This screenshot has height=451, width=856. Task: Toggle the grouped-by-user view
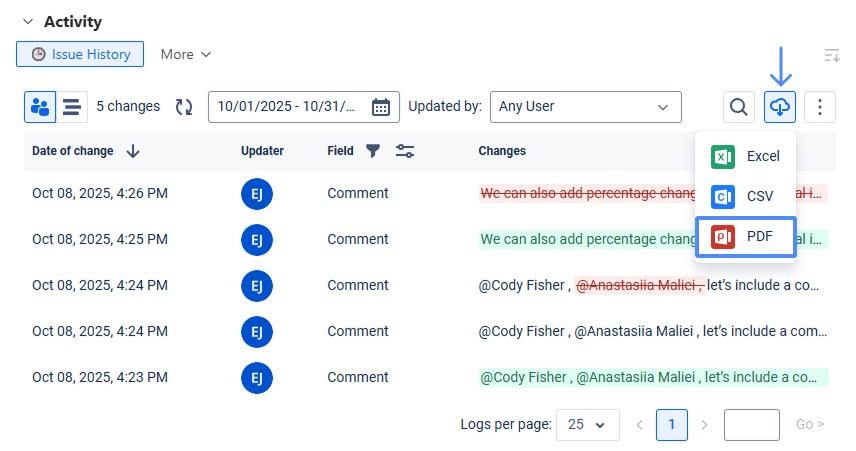click(40, 107)
